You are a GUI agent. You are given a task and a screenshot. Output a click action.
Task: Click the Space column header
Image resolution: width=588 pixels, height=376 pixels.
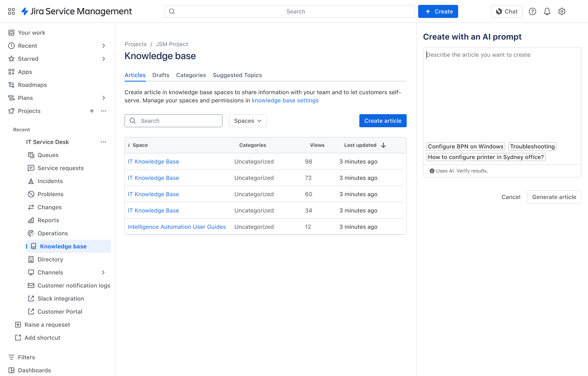(140, 145)
